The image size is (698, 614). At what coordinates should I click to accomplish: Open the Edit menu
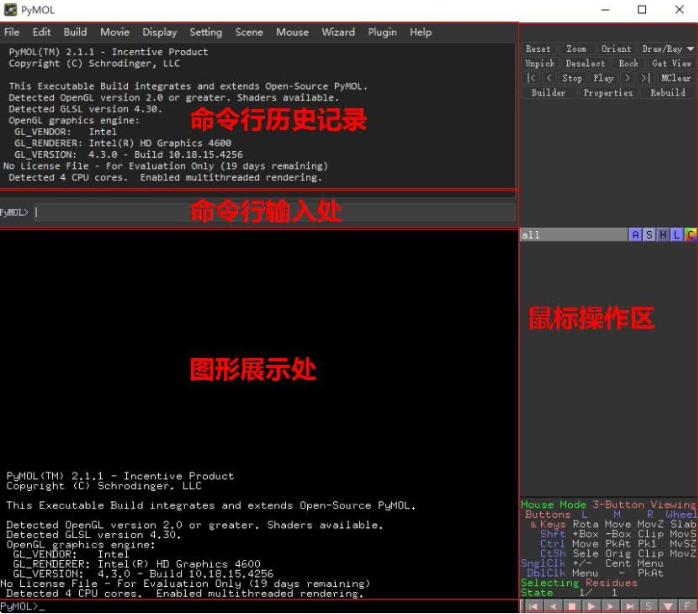click(x=41, y=32)
